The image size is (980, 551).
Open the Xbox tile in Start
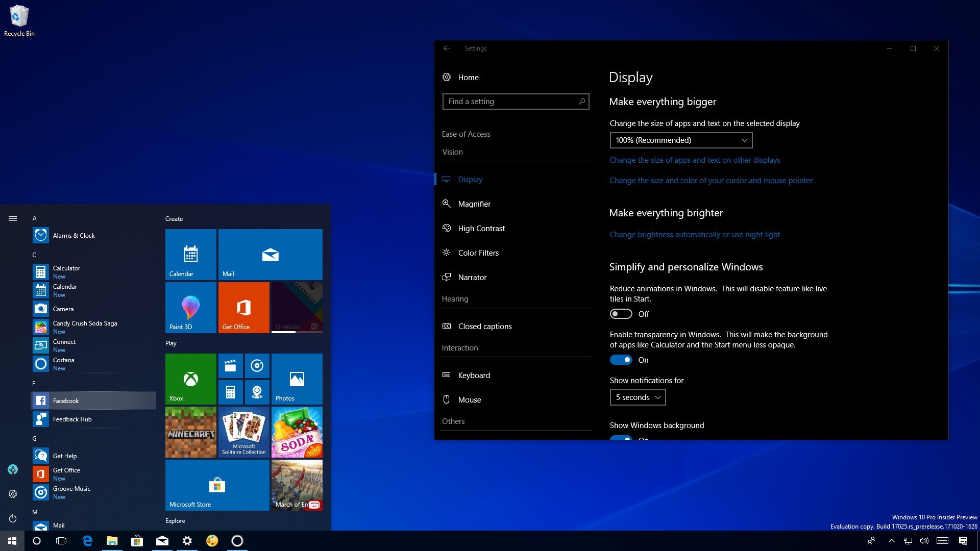[x=190, y=379]
